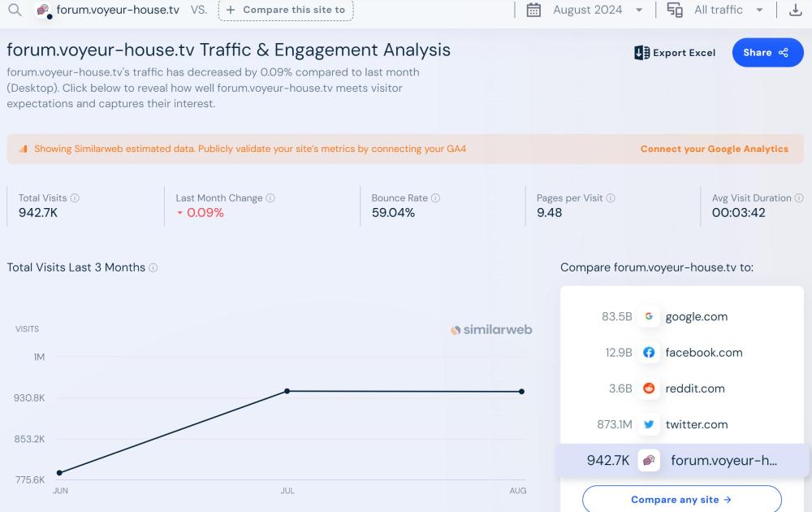Click the JUL data point on chart
The width and height of the screenshot is (812, 512).
tap(287, 391)
